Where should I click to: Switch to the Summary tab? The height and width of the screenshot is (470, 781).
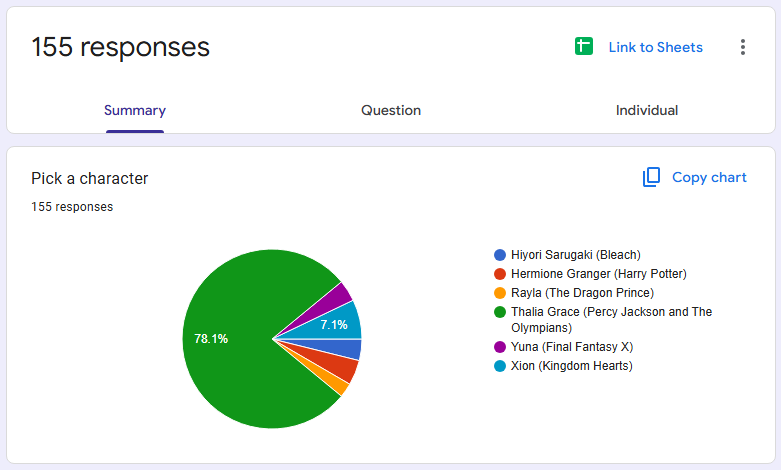tap(134, 110)
